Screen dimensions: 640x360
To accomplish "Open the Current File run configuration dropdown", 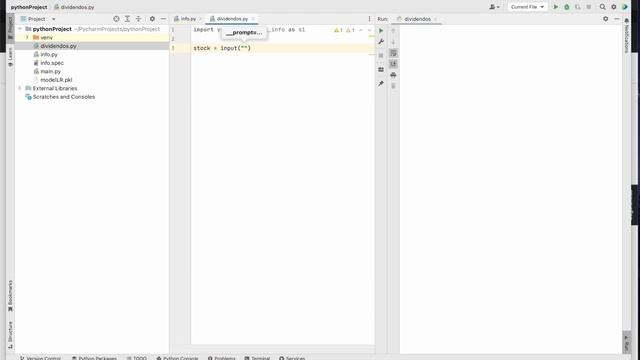I will tap(527, 7).
